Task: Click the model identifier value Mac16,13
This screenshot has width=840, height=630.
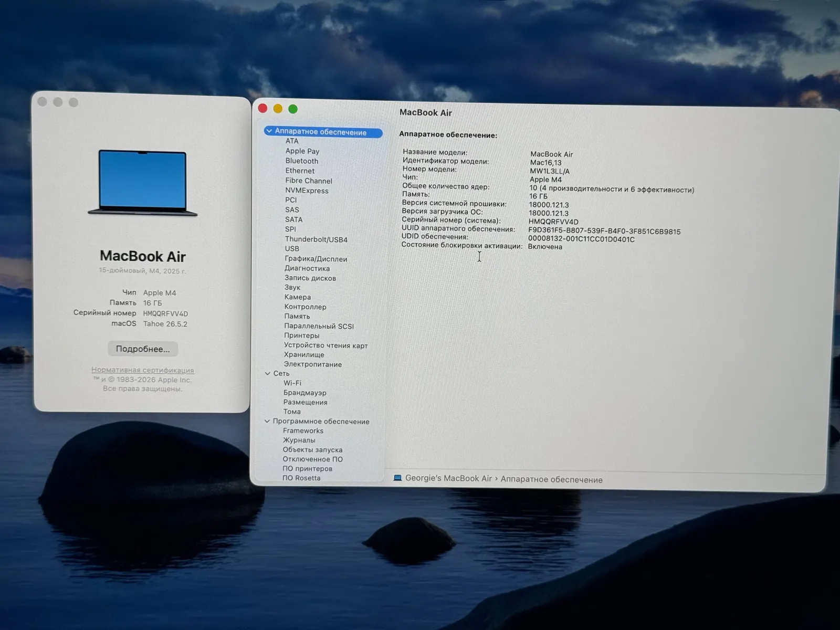Action: 545,163
